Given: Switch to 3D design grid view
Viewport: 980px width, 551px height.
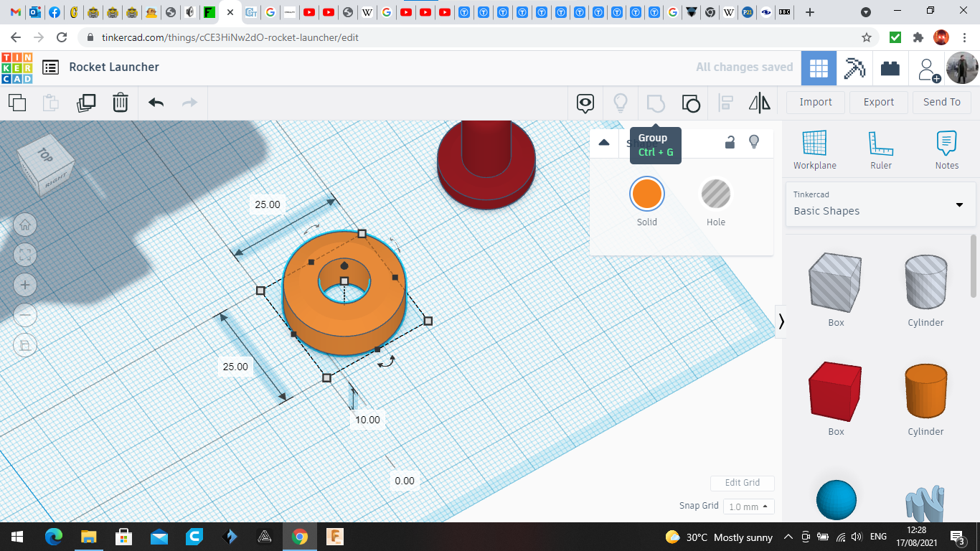Looking at the screenshot, I should point(819,68).
